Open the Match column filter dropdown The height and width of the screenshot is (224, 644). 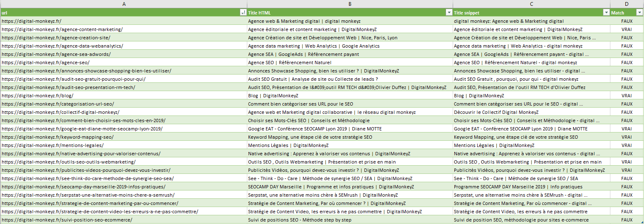(639, 13)
